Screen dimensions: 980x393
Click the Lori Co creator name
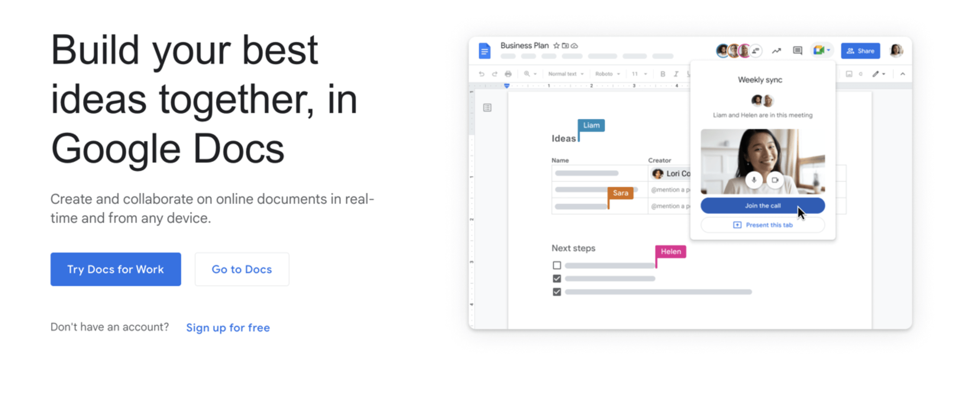678,174
